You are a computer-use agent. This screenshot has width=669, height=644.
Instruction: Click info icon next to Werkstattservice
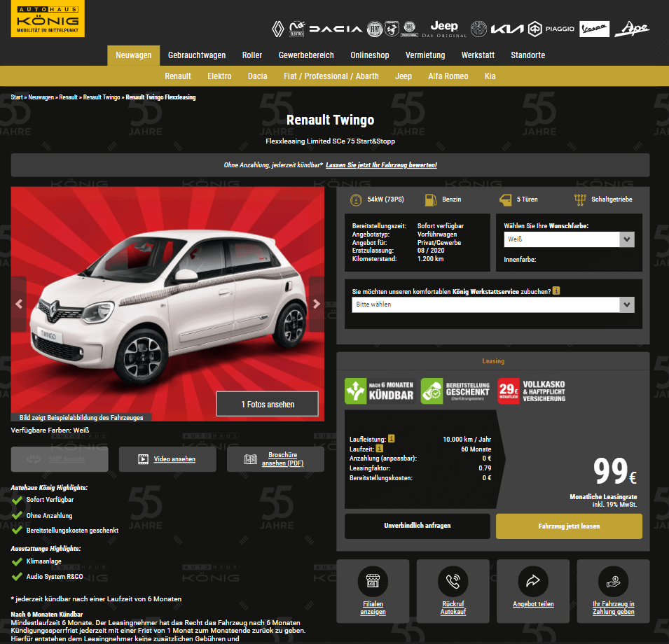(556, 290)
